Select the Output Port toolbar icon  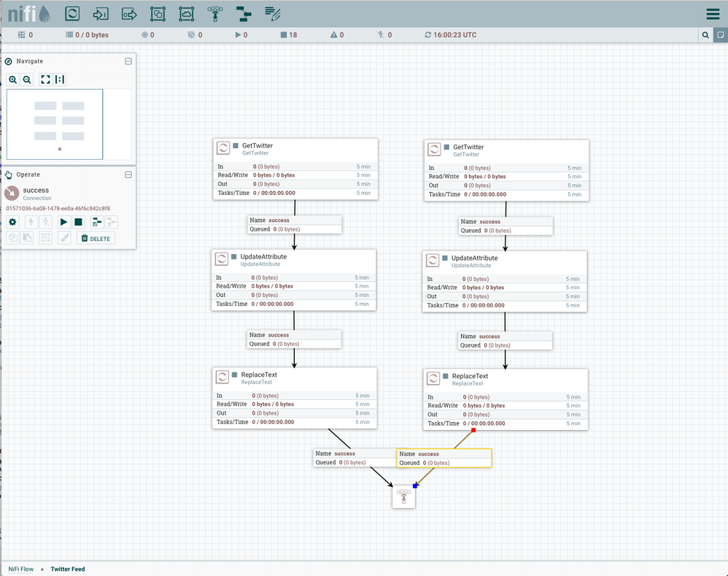129,13
